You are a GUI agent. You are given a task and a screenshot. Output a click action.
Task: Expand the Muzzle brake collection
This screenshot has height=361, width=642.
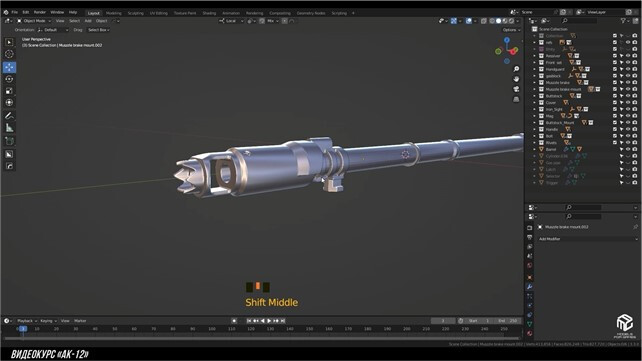[x=534, y=82]
